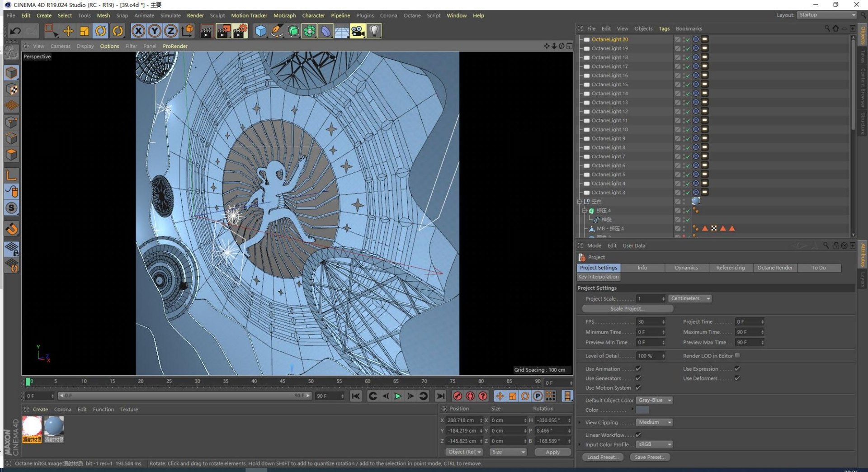The height and width of the screenshot is (472, 868).
Task: Click the Scale Project button
Action: (627, 308)
